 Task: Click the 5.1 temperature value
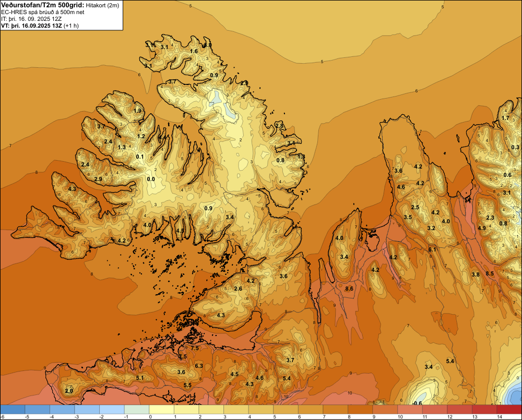[140, 378]
